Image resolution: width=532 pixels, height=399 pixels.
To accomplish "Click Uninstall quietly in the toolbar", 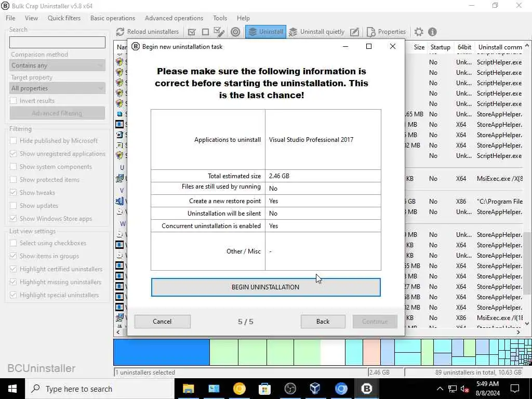I will (x=316, y=32).
